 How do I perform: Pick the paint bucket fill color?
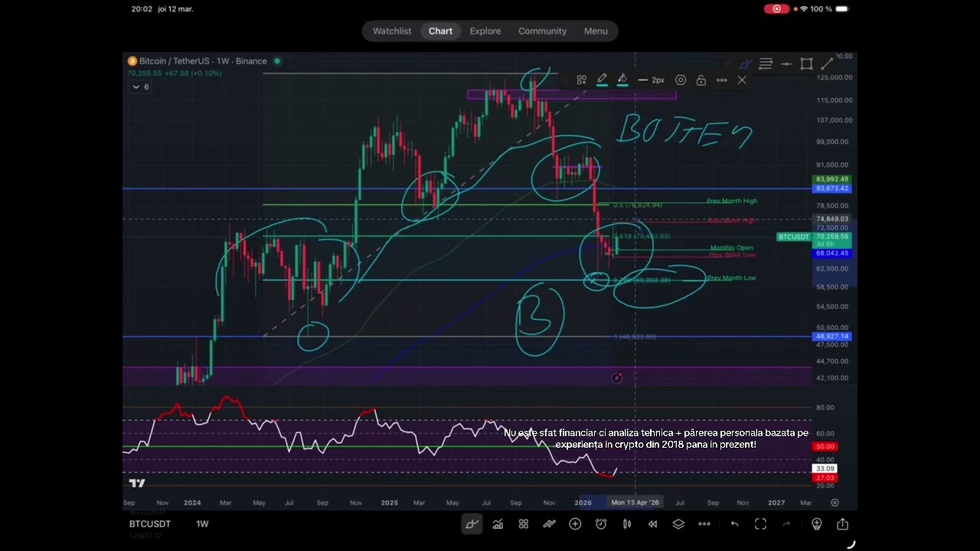click(x=622, y=80)
